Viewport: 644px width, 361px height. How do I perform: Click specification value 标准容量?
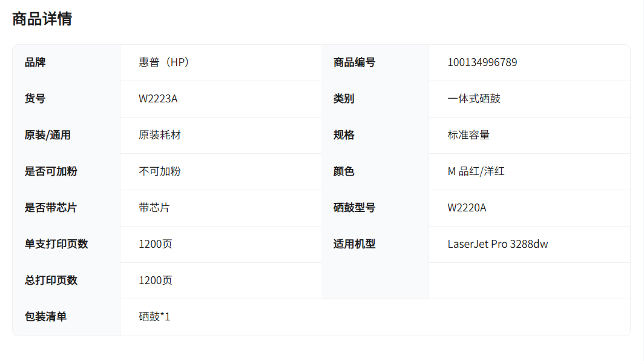(x=468, y=135)
